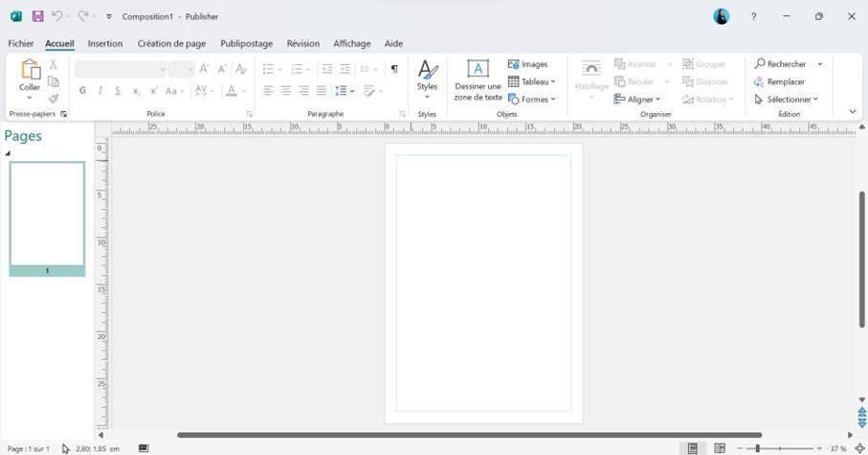868x455 pixels.
Task: Click the help question mark icon
Action: (754, 16)
